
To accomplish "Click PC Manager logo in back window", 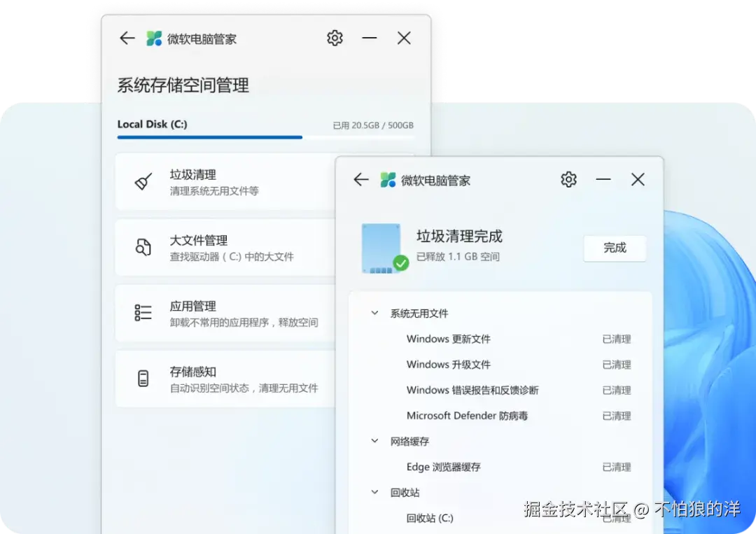I will pos(154,38).
